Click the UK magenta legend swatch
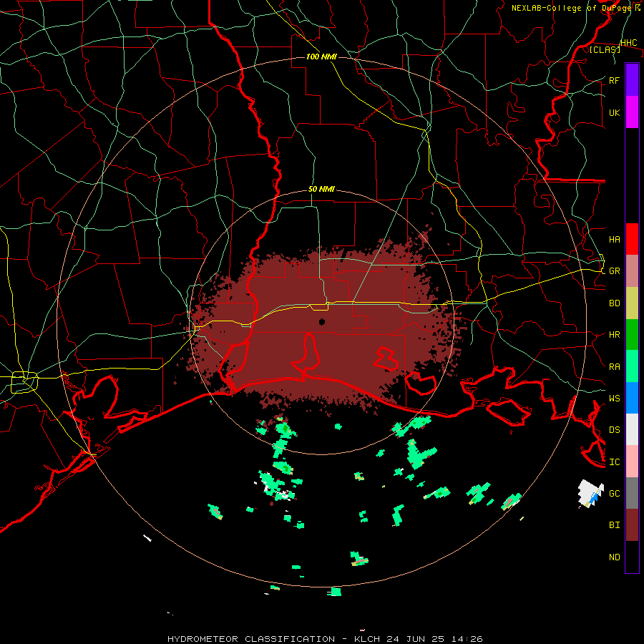The image size is (644, 644). point(632,112)
